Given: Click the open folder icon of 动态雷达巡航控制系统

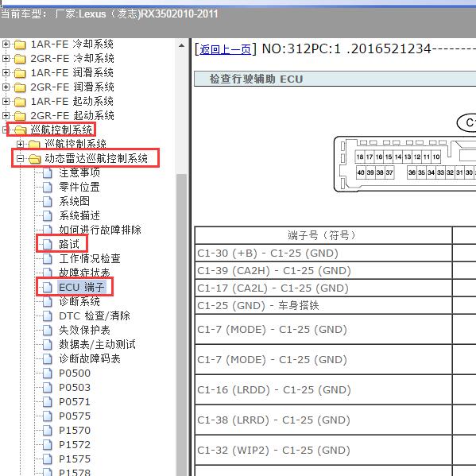Looking at the screenshot, I should point(35,159).
